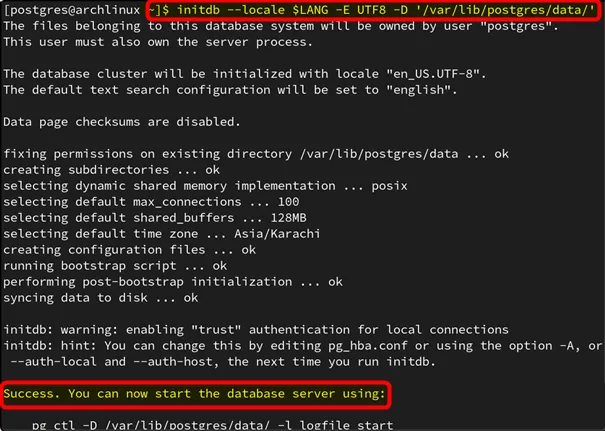Click the postgres@archlinux shell prompt

(x=75, y=11)
